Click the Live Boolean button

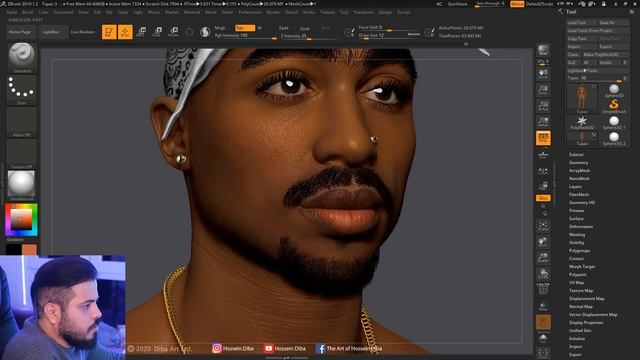point(82,32)
